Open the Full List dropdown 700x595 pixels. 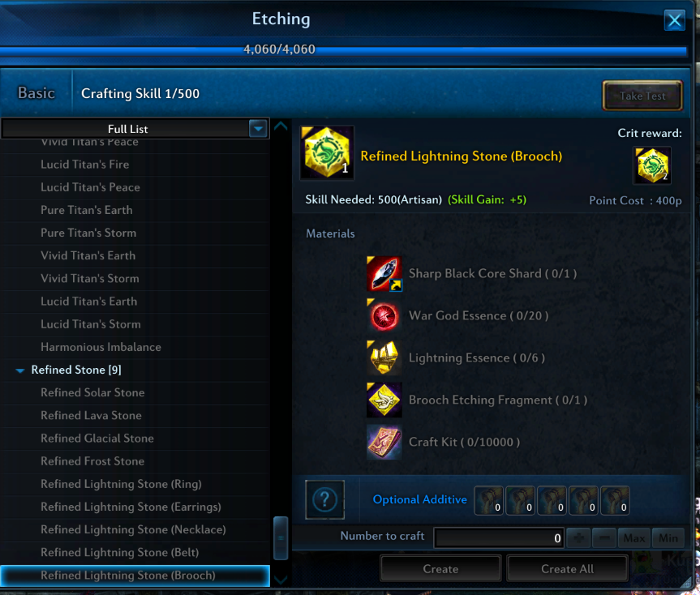tap(258, 129)
